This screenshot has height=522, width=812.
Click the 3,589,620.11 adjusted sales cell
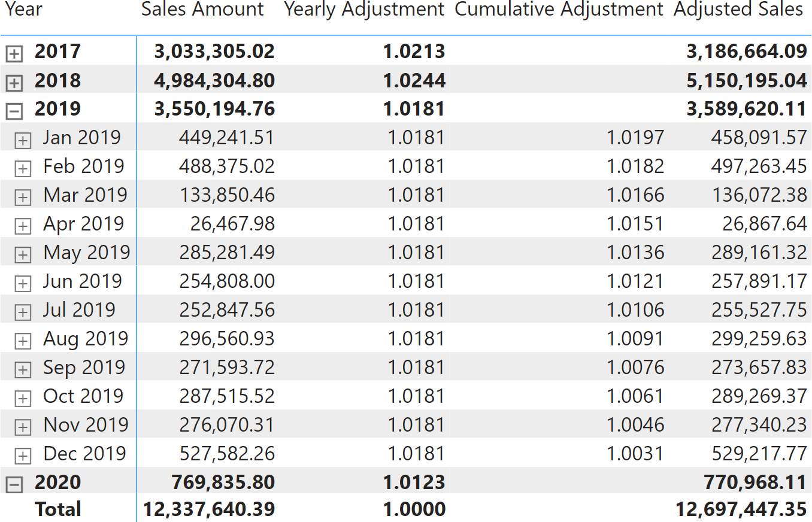coord(747,109)
